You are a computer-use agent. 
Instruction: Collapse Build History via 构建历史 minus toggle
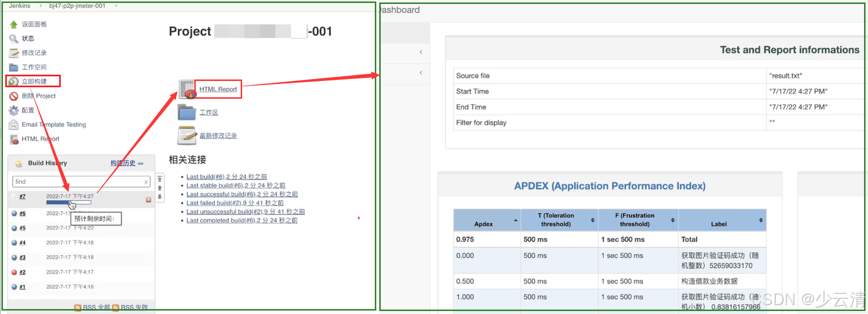141,163
